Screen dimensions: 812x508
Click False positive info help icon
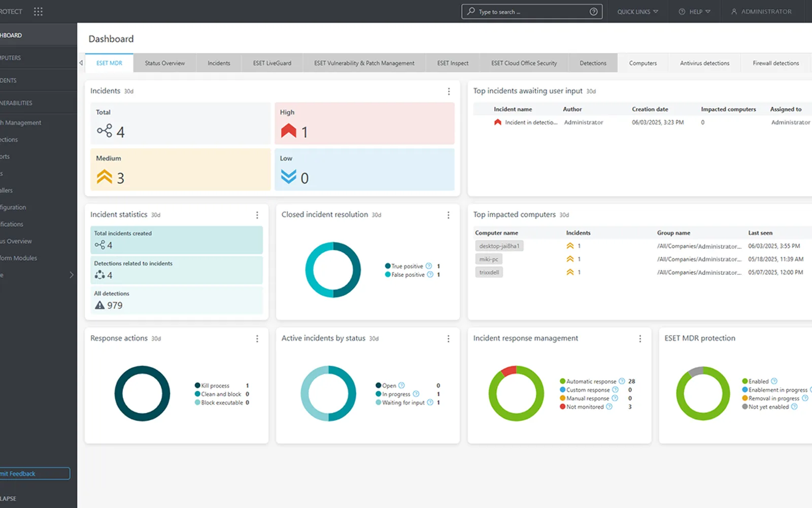[x=430, y=274]
